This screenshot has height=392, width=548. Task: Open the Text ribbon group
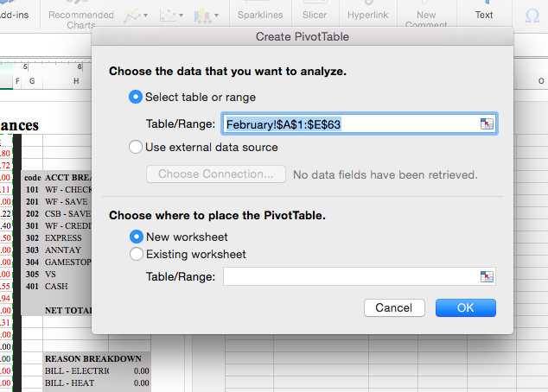tap(484, 15)
